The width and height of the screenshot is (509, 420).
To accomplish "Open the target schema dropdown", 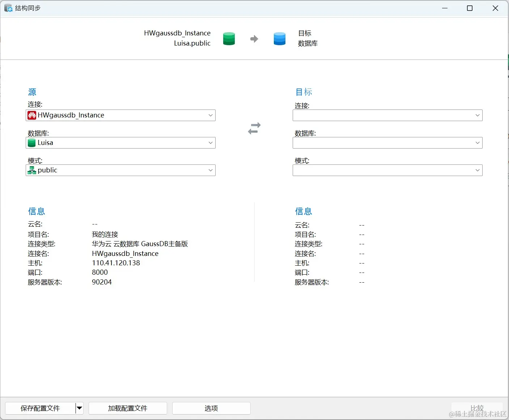I will coord(387,170).
